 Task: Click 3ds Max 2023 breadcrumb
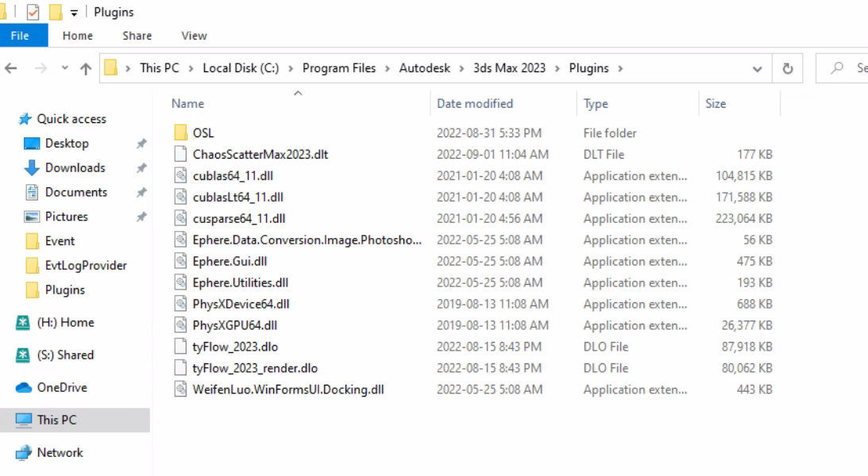pos(509,68)
